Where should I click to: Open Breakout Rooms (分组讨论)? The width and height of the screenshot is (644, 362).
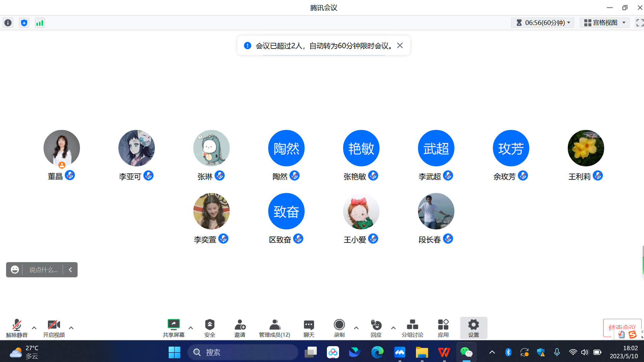412,328
